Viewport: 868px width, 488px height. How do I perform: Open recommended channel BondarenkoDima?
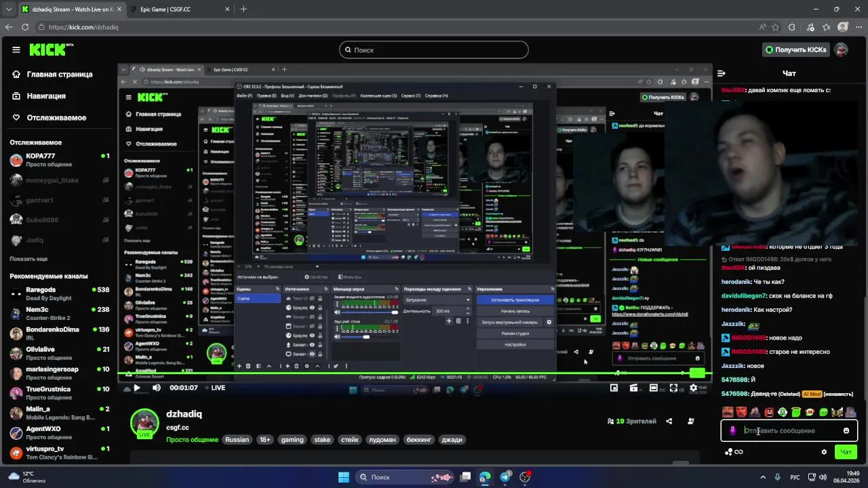60,333
